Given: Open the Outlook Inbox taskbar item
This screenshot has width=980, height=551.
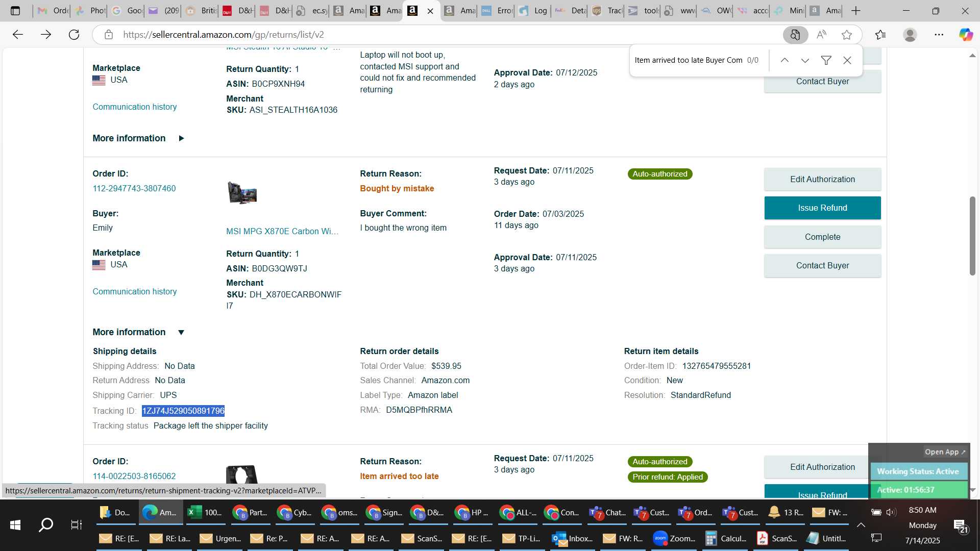Looking at the screenshot, I should tap(572, 538).
